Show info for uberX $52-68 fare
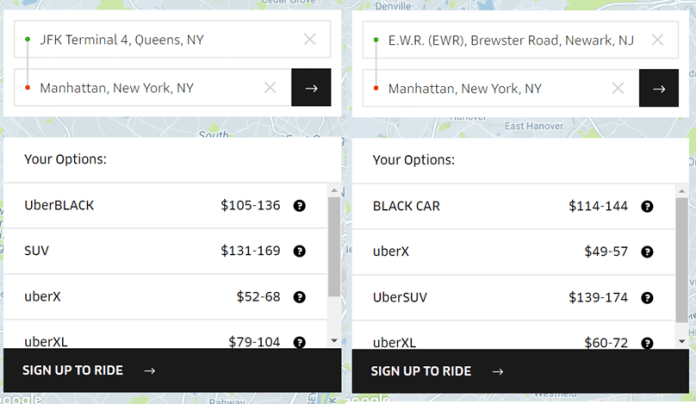Screen dimensions: 696x404 (300, 297)
